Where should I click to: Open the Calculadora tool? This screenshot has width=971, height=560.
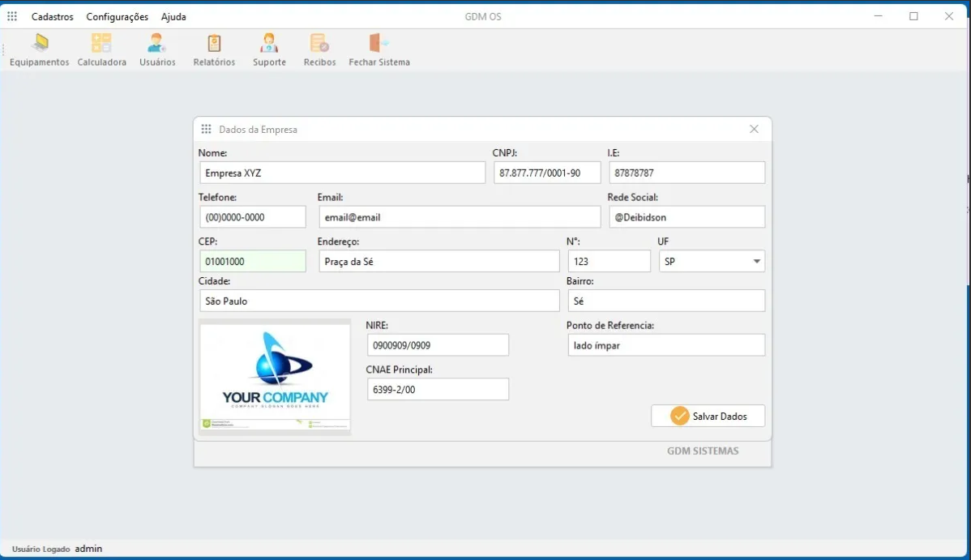coord(101,49)
